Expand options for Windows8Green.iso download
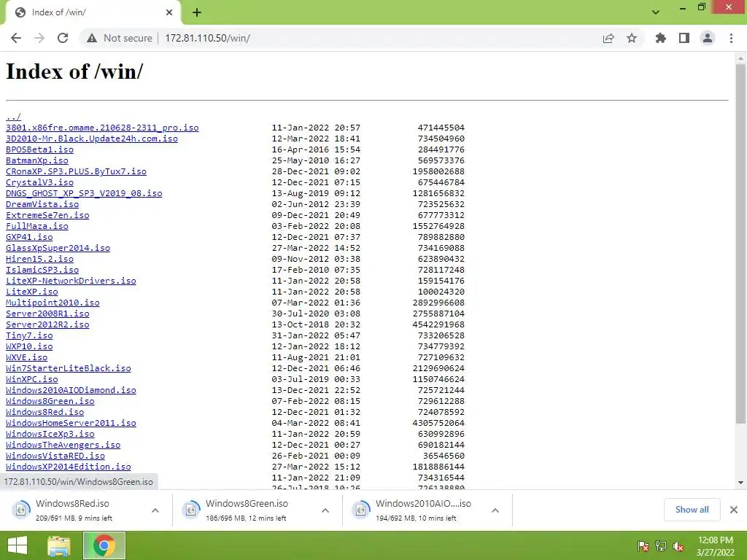The height and width of the screenshot is (560, 747). pyautogui.click(x=325, y=510)
